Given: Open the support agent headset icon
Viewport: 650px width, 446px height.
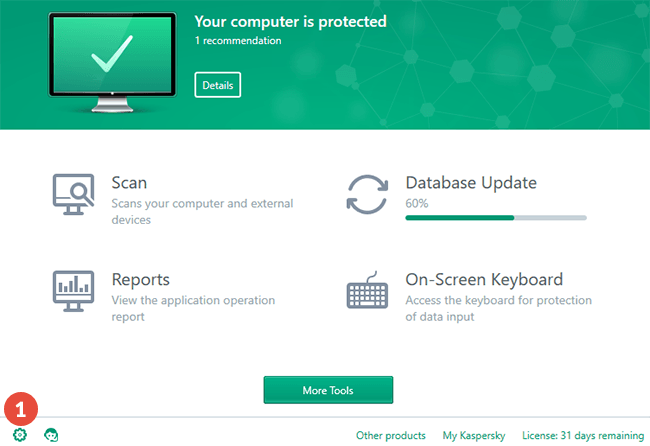Looking at the screenshot, I should click(51, 435).
